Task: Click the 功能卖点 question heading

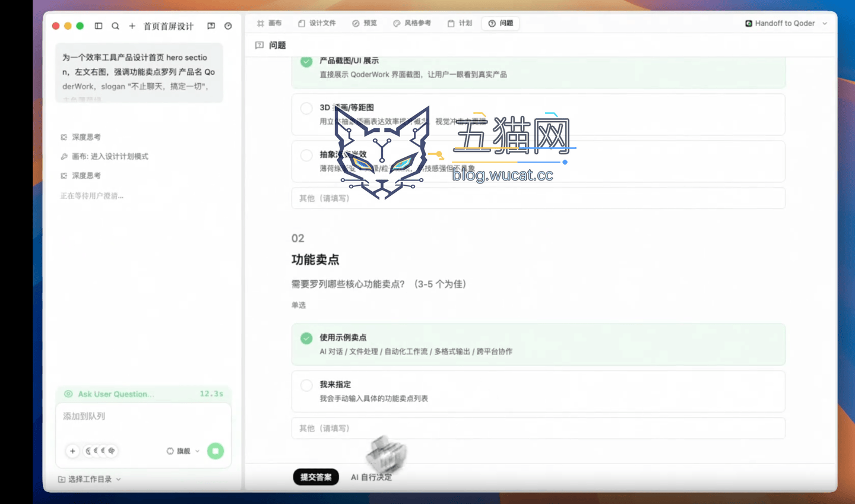Action: pyautogui.click(x=315, y=259)
